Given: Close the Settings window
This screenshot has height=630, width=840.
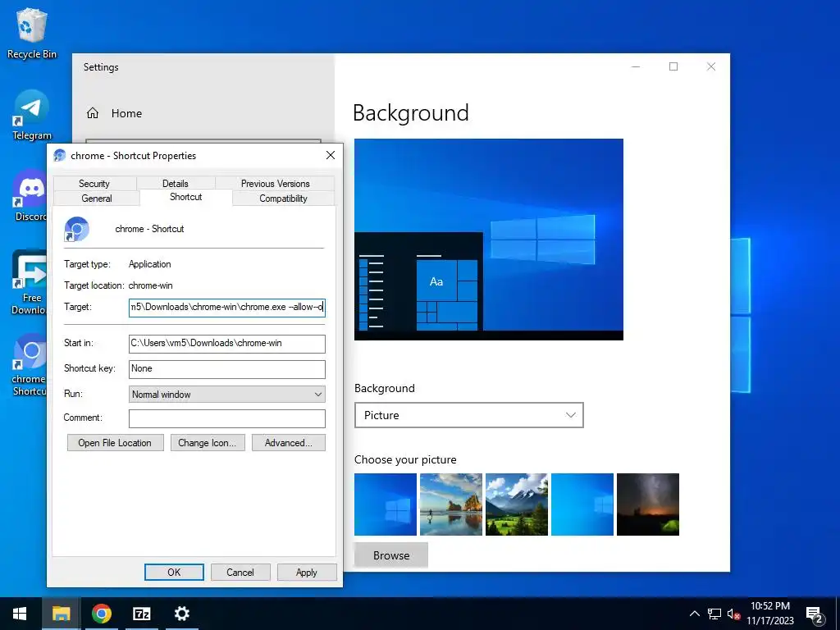Looking at the screenshot, I should (711, 66).
